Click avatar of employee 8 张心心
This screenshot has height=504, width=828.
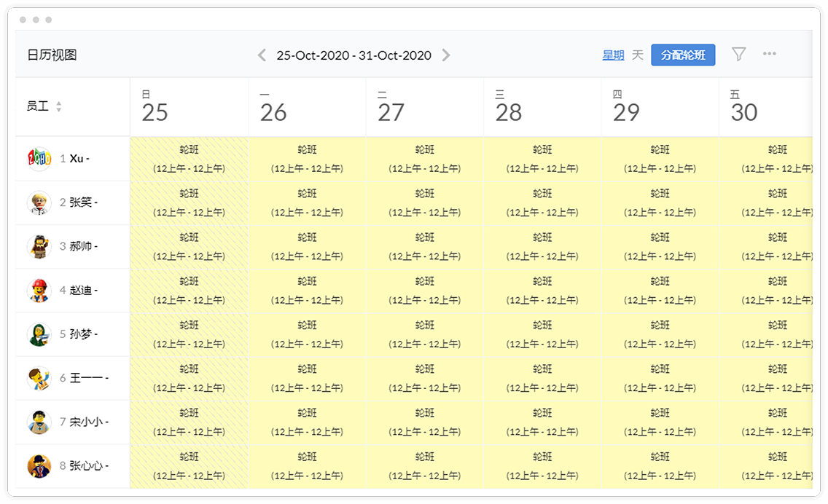(39, 466)
